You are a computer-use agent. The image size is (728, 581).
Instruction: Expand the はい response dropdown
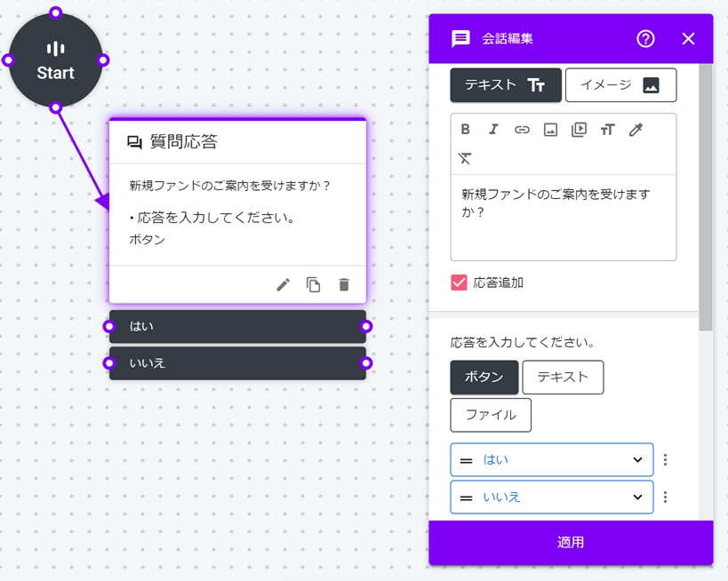[637, 460]
